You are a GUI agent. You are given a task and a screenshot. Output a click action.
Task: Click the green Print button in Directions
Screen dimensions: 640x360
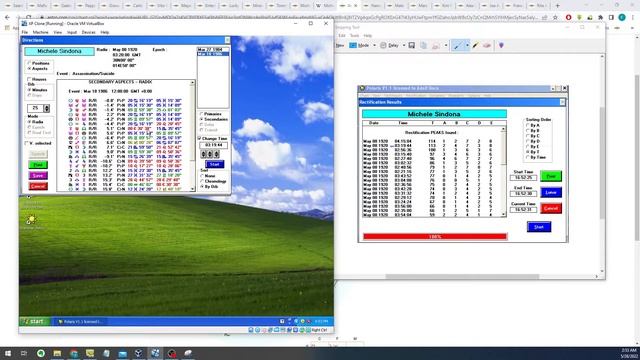coord(38,165)
